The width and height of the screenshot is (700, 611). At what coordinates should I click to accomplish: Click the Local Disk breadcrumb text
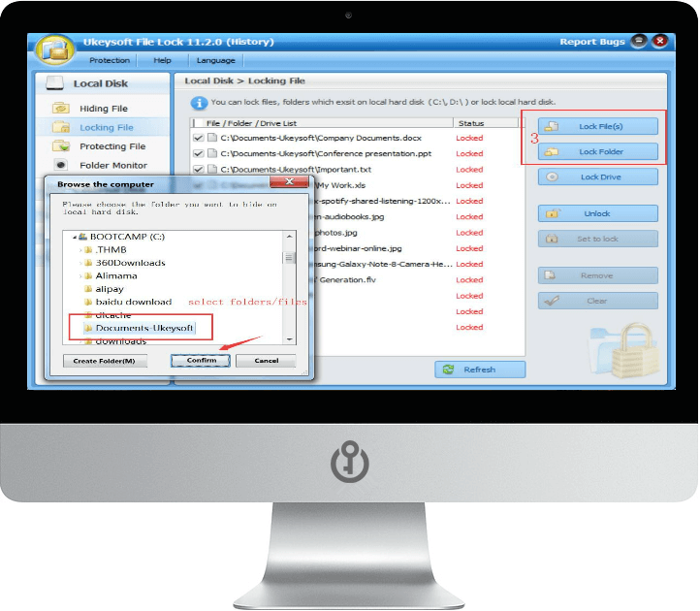click(x=208, y=80)
